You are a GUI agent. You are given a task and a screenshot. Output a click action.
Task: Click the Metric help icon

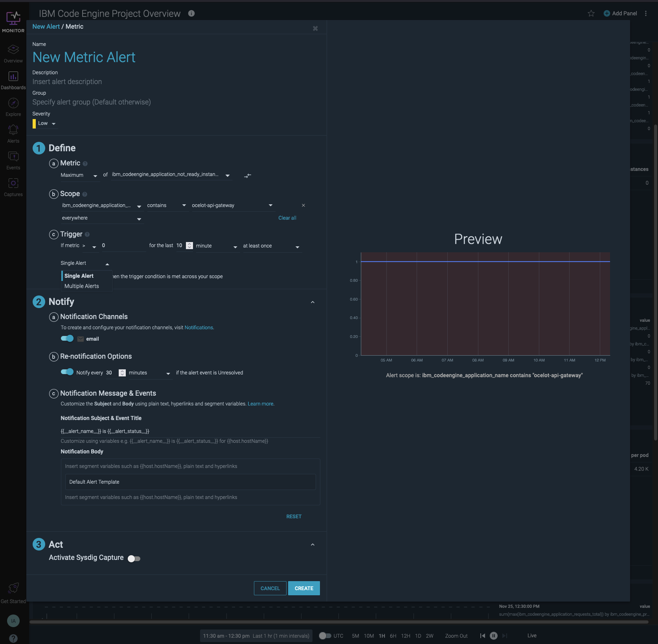coord(85,163)
